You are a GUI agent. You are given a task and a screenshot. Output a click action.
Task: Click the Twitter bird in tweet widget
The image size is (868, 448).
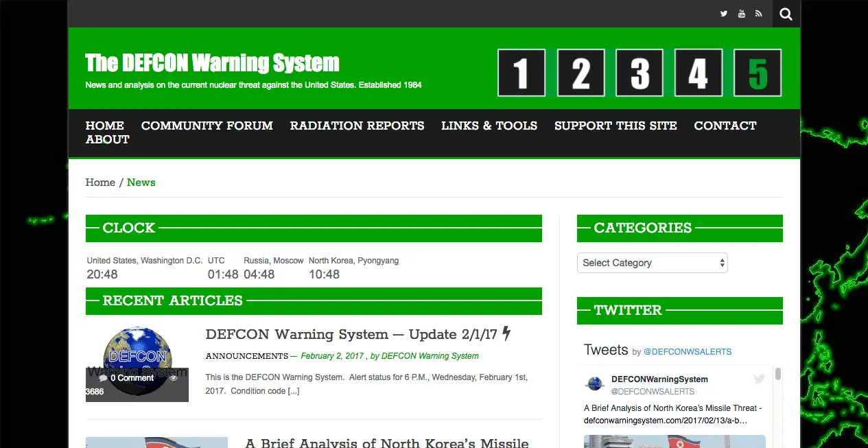[x=759, y=379]
